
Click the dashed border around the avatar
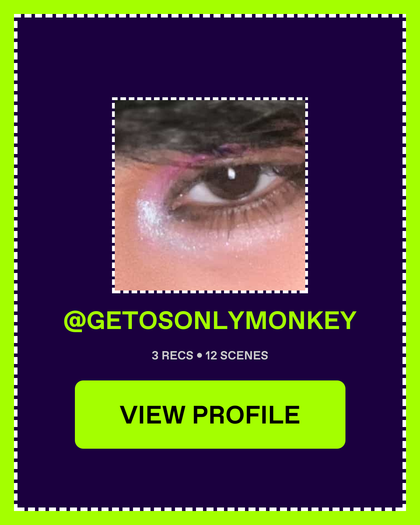pos(113,195)
